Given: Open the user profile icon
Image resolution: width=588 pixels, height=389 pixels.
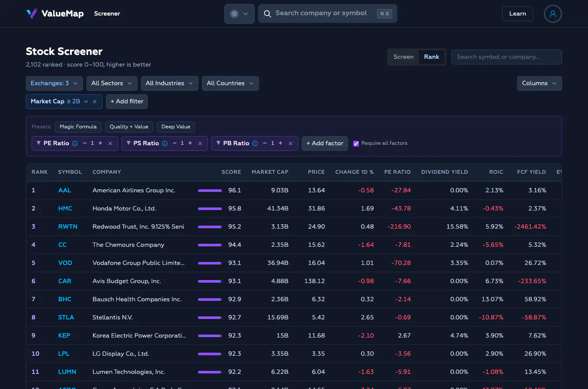Looking at the screenshot, I should [x=553, y=14].
